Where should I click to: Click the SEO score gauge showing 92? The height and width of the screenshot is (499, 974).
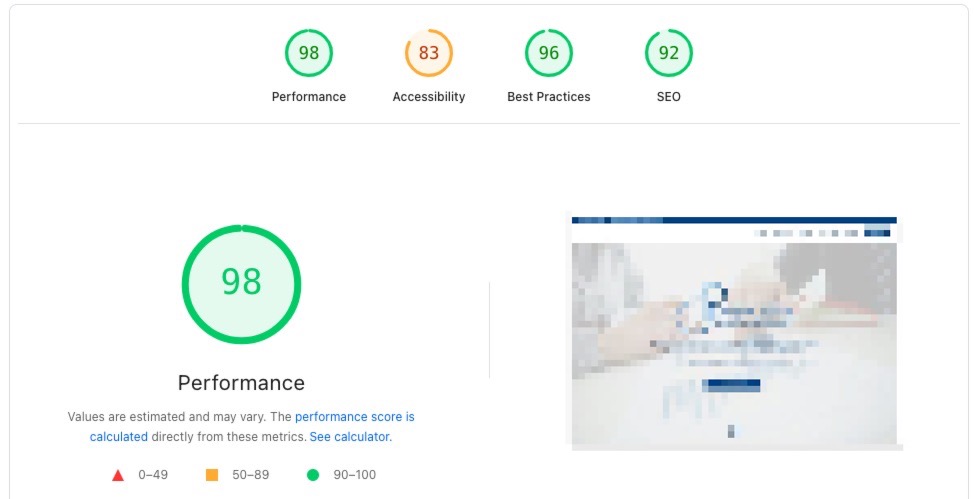click(x=669, y=53)
